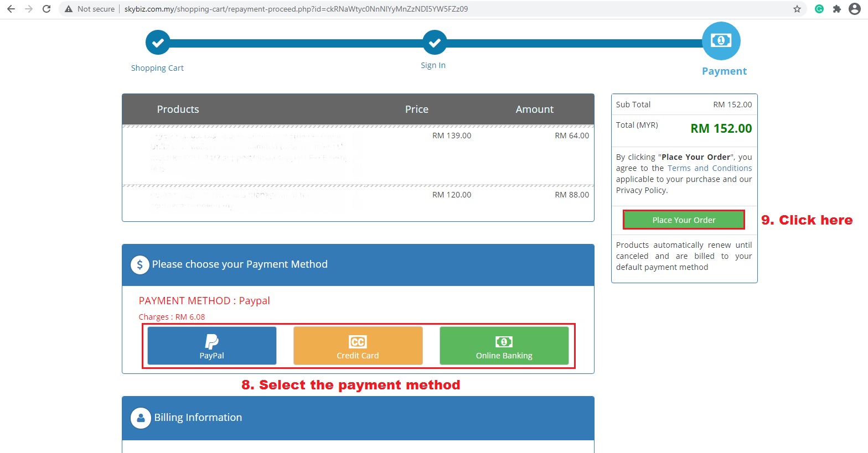Reload the page with refresh icon
This screenshot has width=868, height=453.
click(46, 9)
